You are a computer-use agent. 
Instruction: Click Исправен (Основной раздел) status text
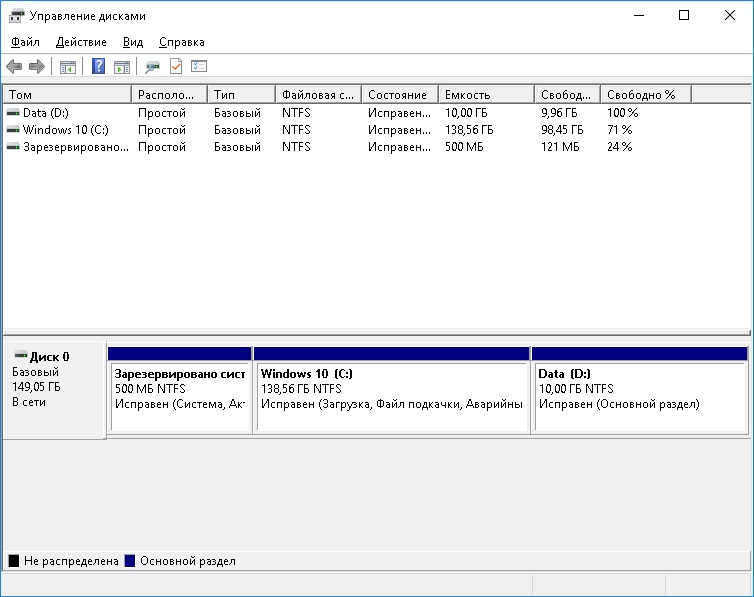(619, 404)
